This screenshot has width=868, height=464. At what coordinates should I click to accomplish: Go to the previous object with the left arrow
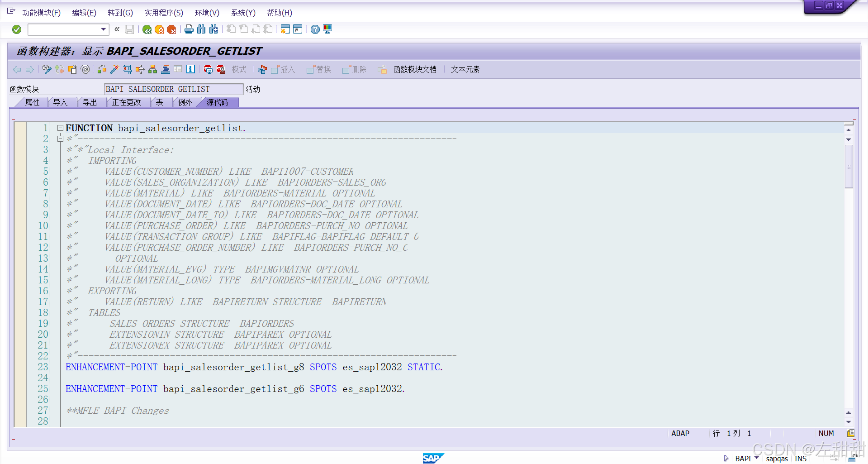[17, 69]
